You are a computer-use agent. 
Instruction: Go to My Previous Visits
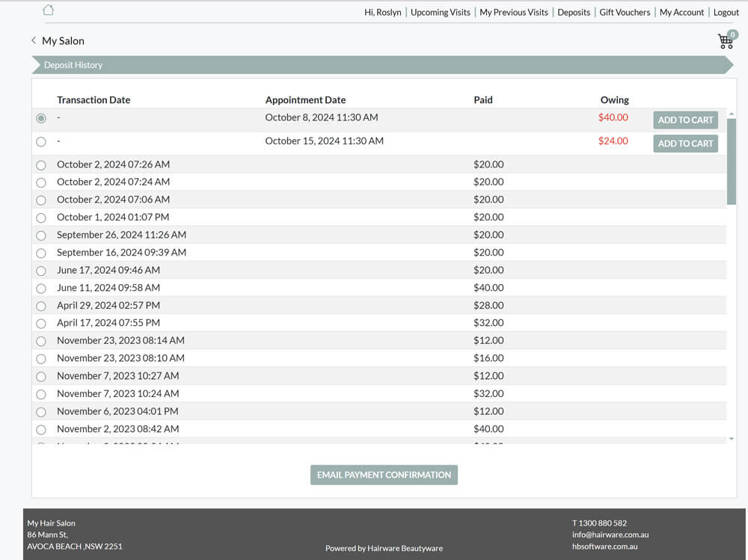click(514, 12)
